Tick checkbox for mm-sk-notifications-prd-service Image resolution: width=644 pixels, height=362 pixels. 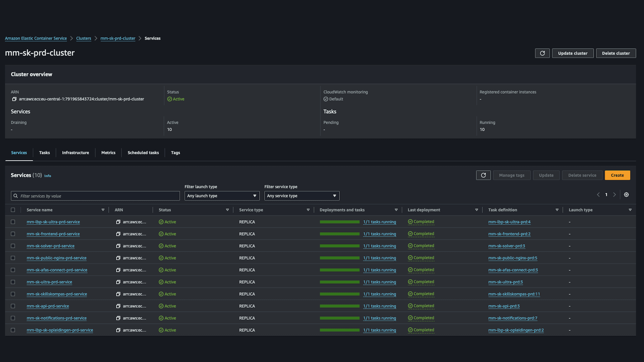(x=13, y=318)
